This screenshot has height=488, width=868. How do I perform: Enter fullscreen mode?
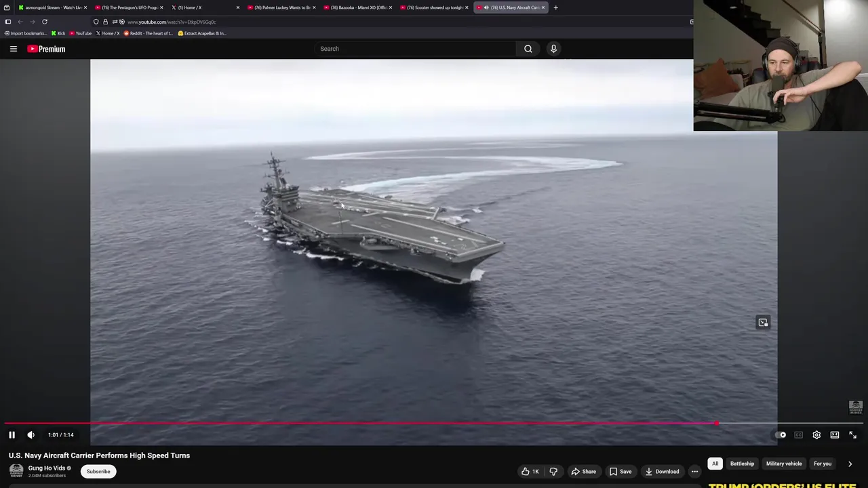[853, 435]
